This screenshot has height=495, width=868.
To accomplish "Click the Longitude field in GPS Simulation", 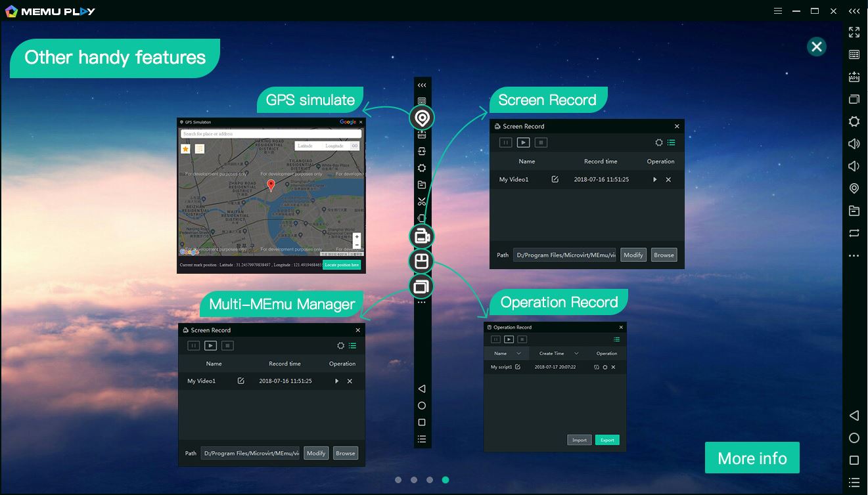I will tap(335, 146).
